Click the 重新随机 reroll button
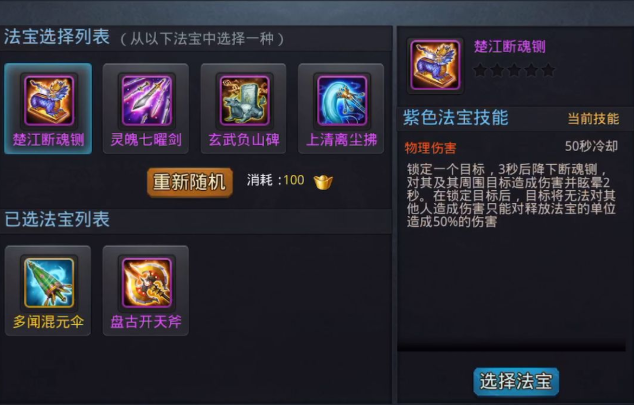The image size is (634, 405). [190, 182]
